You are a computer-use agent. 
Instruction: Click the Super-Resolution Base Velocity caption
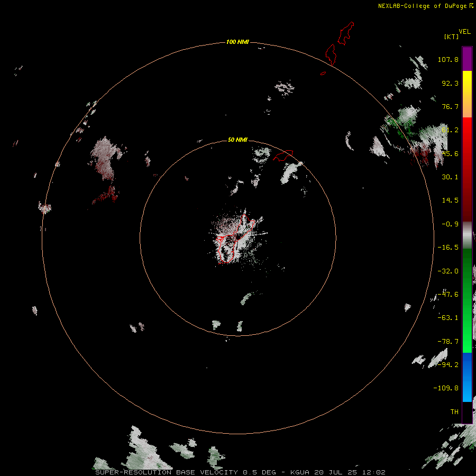tap(241, 472)
